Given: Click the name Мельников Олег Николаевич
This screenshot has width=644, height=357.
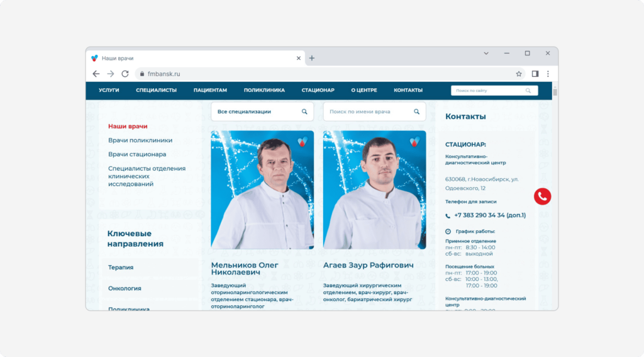Looking at the screenshot, I should pos(245,269).
